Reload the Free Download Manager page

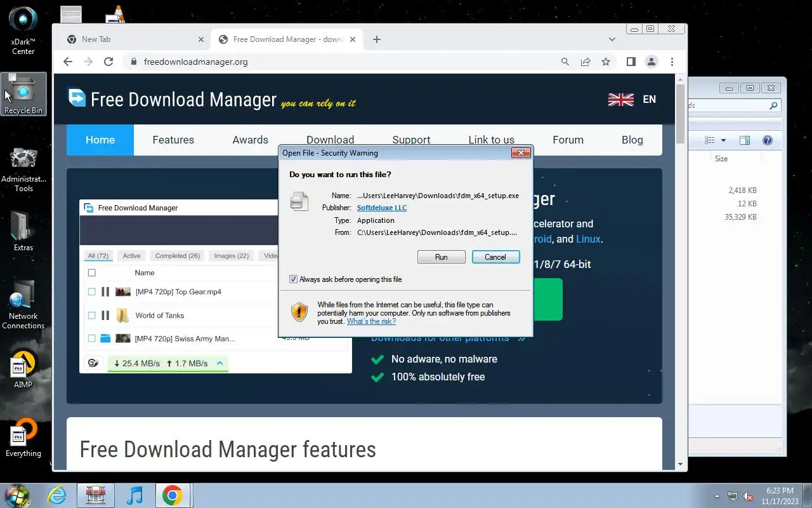pos(108,62)
